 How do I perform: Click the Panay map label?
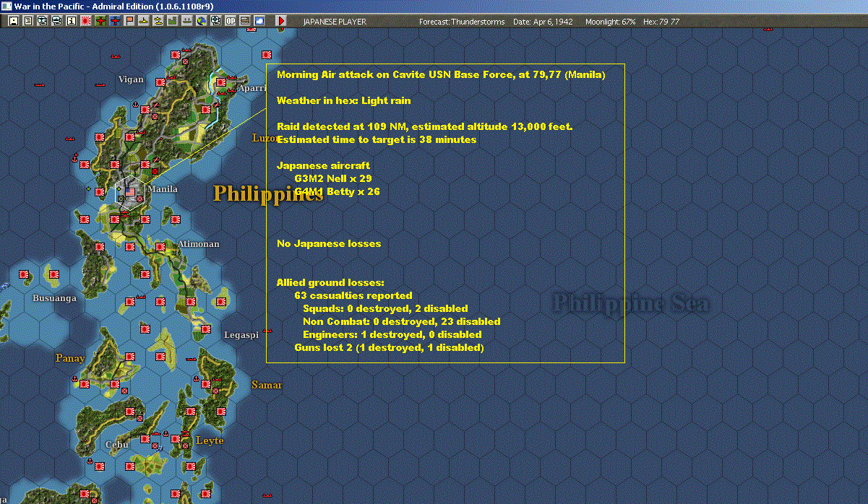[70, 358]
